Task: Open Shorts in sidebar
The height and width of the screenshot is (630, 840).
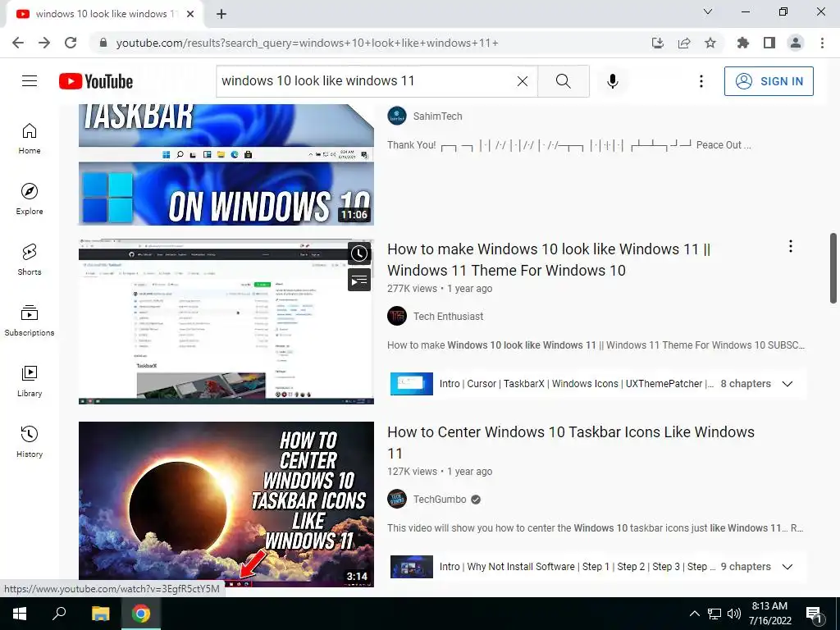Action: 30,260
